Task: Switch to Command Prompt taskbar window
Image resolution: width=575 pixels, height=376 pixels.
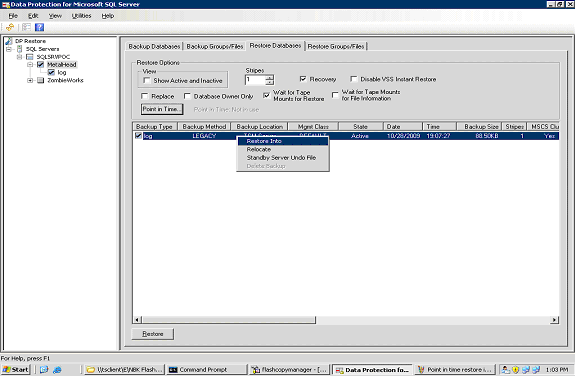Action: tap(207, 370)
